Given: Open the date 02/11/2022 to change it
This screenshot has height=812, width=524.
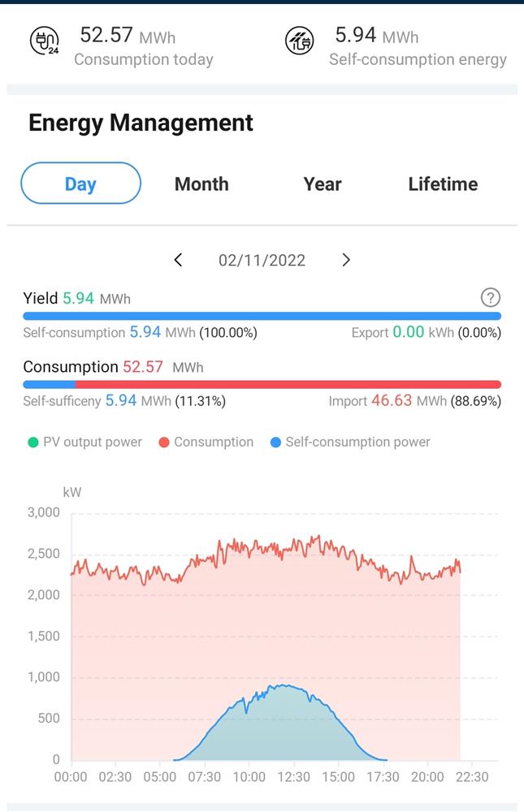Looking at the screenshot, I should [x=262, y=260].
